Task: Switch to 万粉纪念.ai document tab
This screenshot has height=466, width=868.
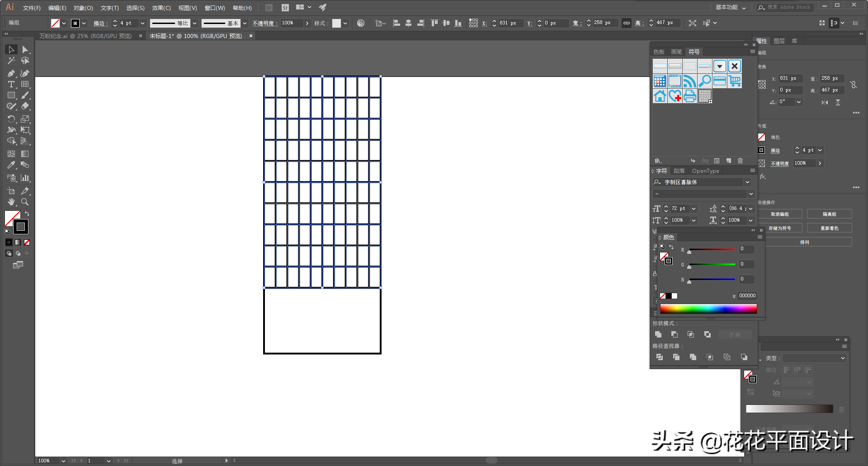Action: click(x=85, y=36)
